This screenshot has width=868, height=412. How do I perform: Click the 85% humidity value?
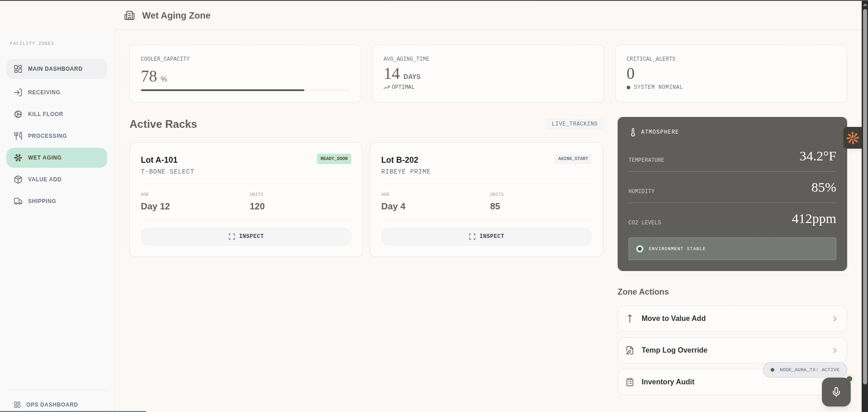point(824,188)
